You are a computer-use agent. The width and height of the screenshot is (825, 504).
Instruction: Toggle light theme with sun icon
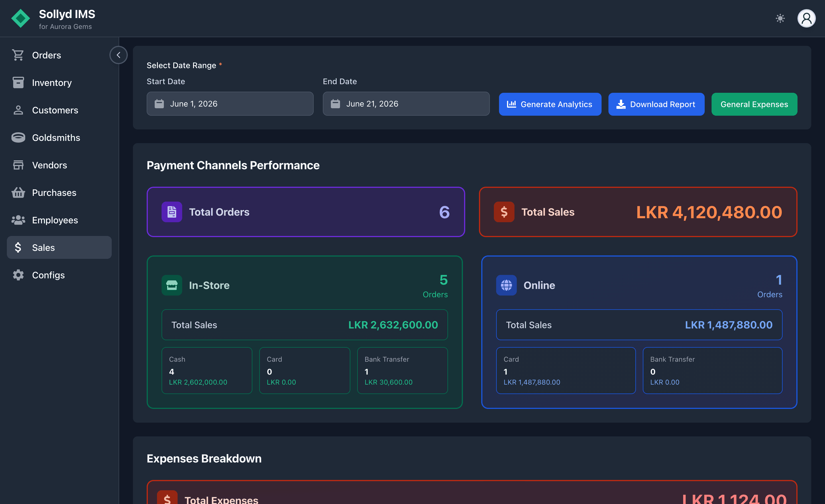[x=780, y=18]
